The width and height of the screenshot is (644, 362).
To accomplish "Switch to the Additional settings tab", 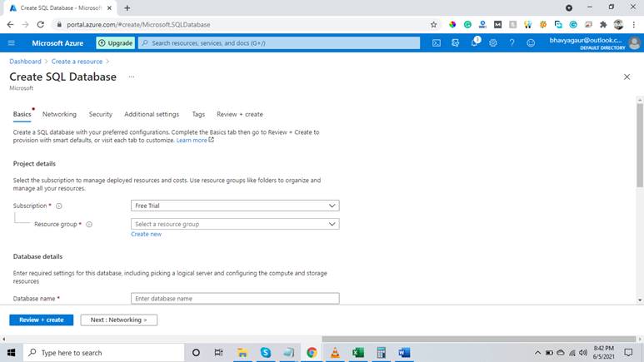I will 152,115.
